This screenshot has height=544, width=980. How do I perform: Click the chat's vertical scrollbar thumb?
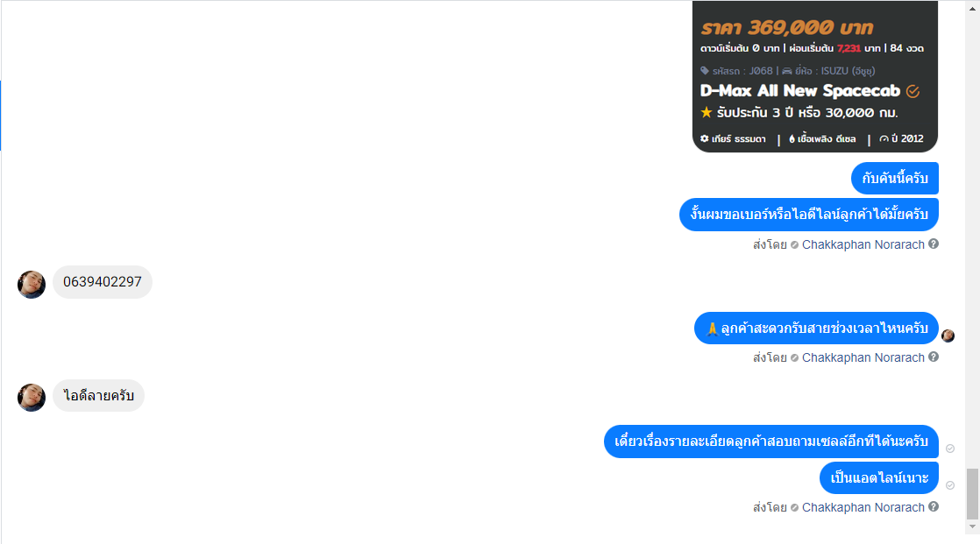point(972,494)
